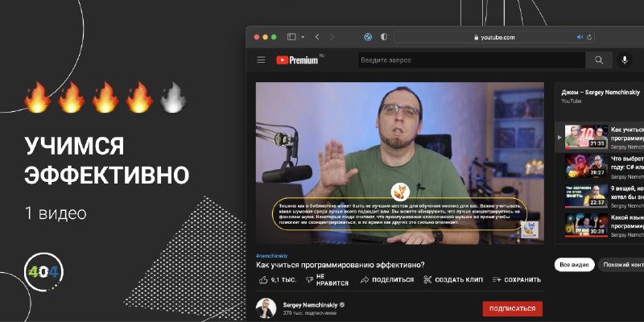Dislike video with НЕ НРАВИТСЯ
The image size is (644, 322).
(328, 279)
